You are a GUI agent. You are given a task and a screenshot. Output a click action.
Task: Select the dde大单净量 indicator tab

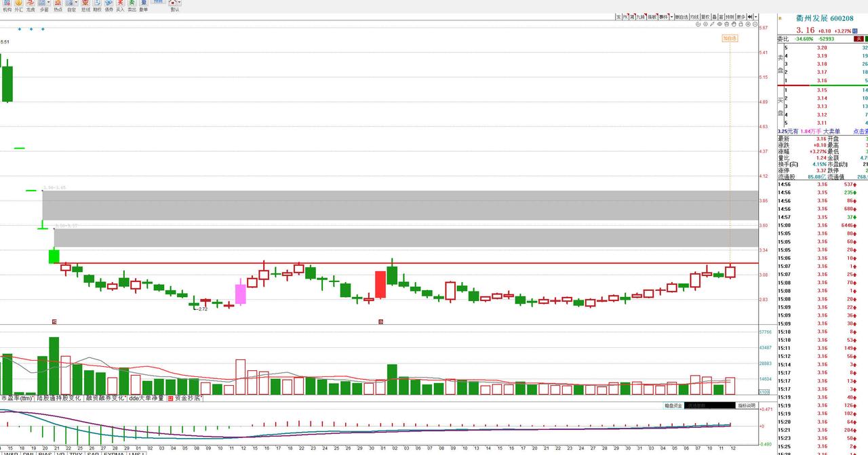pyautogui.click(x=146, y=398)
